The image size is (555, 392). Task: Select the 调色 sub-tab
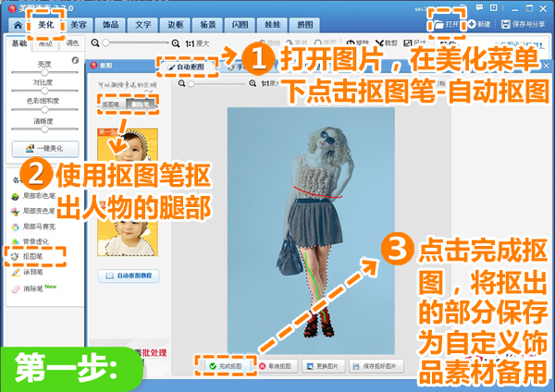pyautogui.click(x=72, y=43)
